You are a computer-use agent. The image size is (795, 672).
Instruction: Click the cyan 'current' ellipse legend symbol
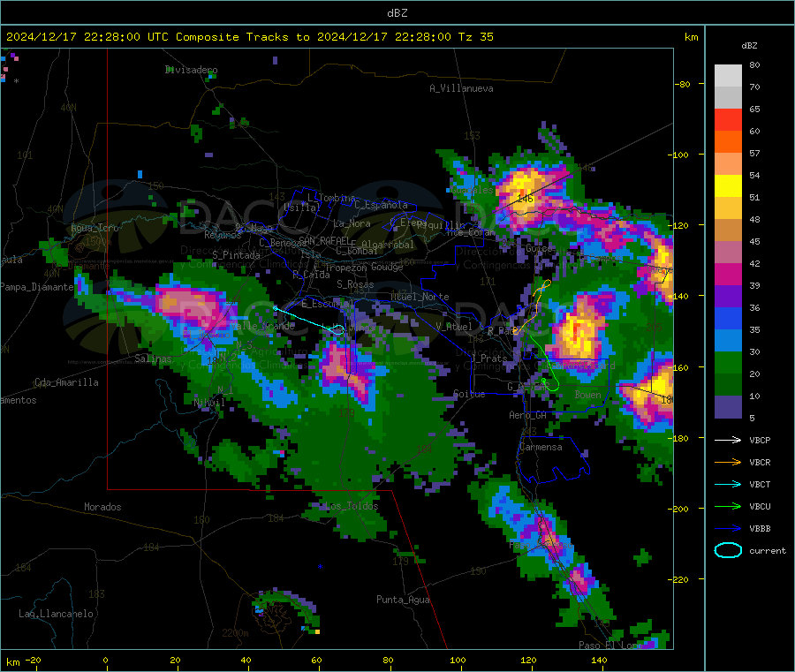coord(728,550)
